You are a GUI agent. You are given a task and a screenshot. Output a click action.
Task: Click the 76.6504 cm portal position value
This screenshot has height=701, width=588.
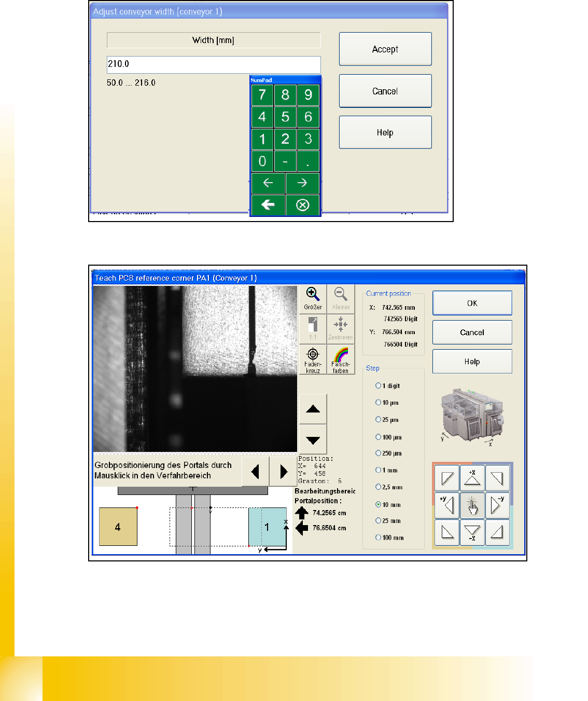(329, 528)
